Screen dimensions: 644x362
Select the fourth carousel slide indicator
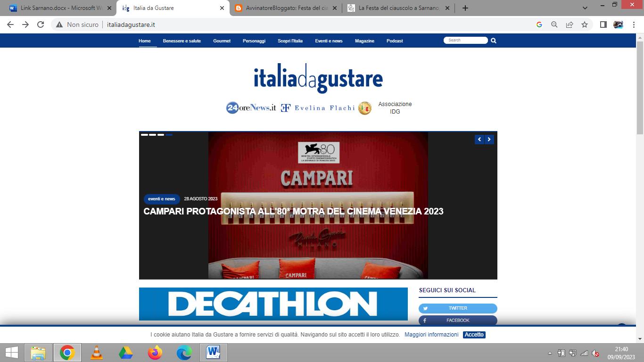click(169, 135)
